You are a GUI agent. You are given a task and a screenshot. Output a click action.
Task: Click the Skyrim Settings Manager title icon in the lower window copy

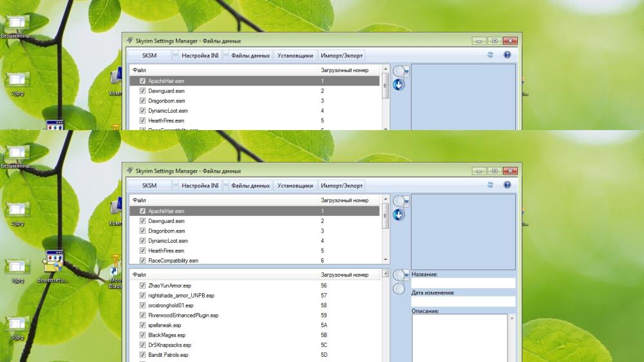130,171
